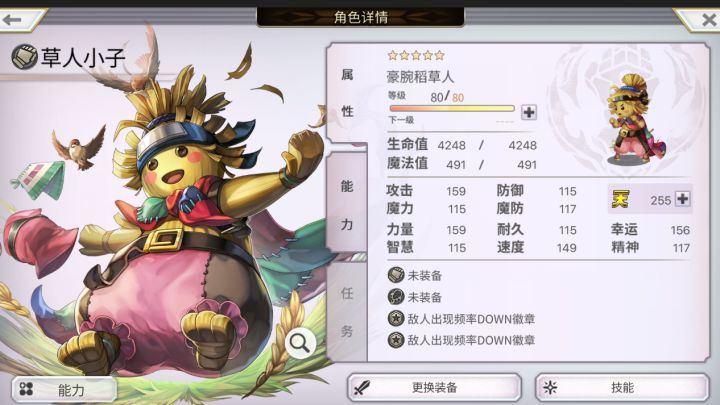The width and height of the screenshot is (720, 405).
Task: Click first 敌人出现频率DOWN徽章 badge icon
Action: pos(396,318)
